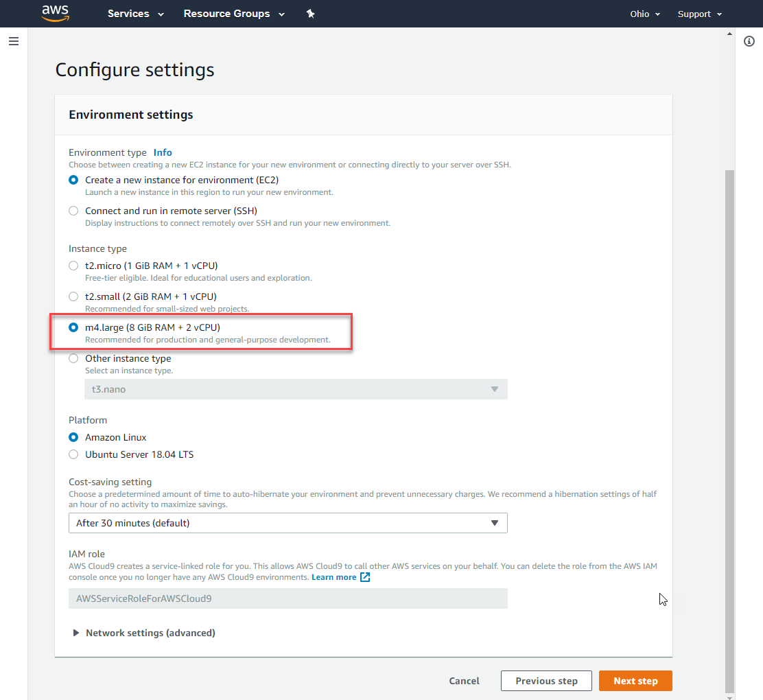Expand Network settings (advanced)

coord(144,633)
